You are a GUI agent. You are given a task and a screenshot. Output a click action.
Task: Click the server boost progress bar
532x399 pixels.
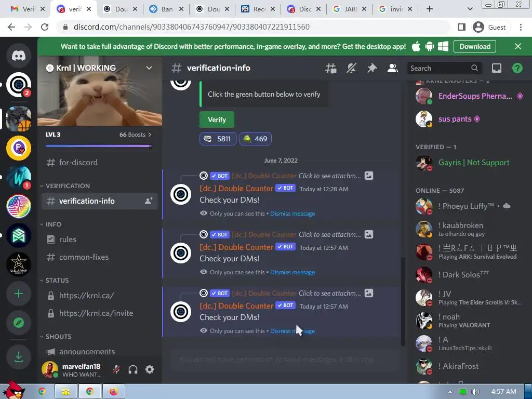click(99, 146)
